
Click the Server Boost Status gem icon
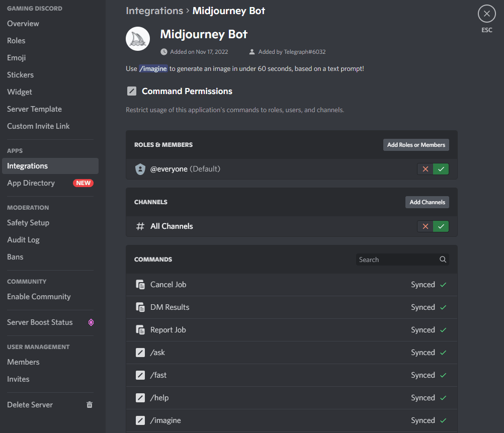pyautogui.click(x=91, y=322)
